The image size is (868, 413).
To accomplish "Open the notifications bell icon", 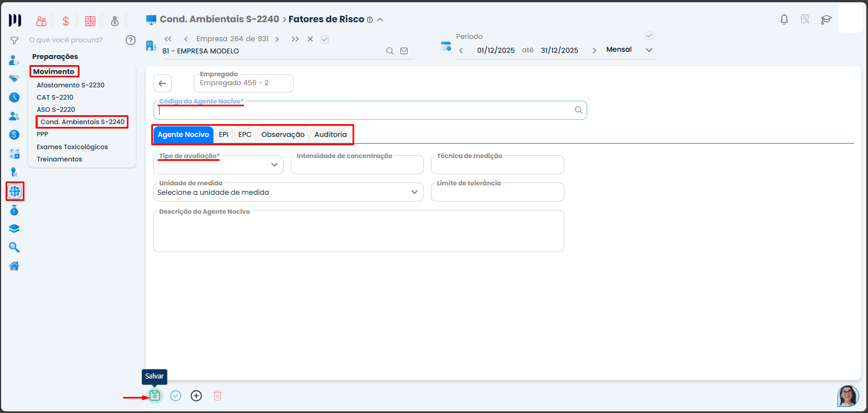I will 784,19.
